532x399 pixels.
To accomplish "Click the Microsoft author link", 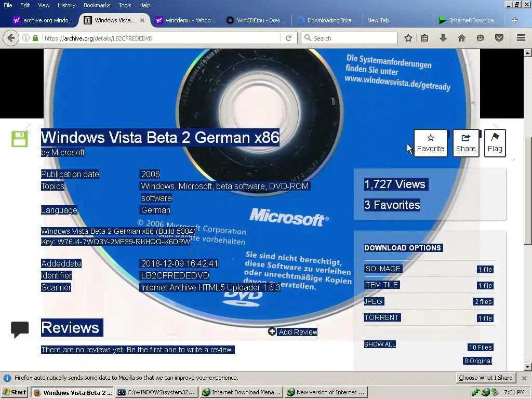I will tap(68, 153).
